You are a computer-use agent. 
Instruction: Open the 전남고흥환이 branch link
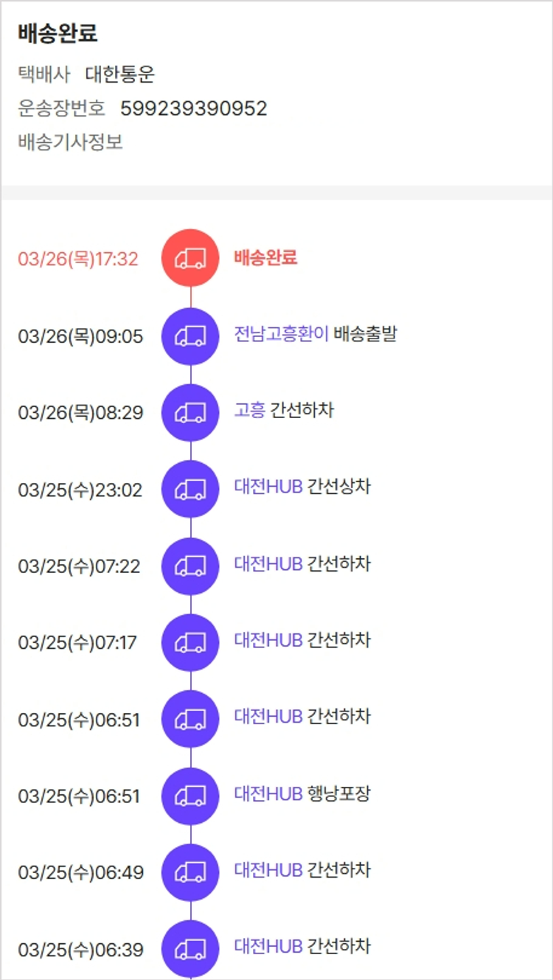coord(281,334)
